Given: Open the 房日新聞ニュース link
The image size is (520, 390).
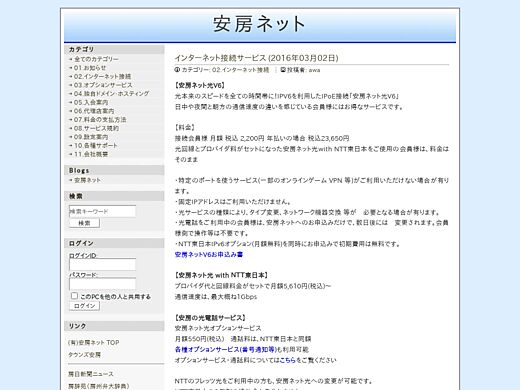Looking at the screenshot, I should [91, 374].
